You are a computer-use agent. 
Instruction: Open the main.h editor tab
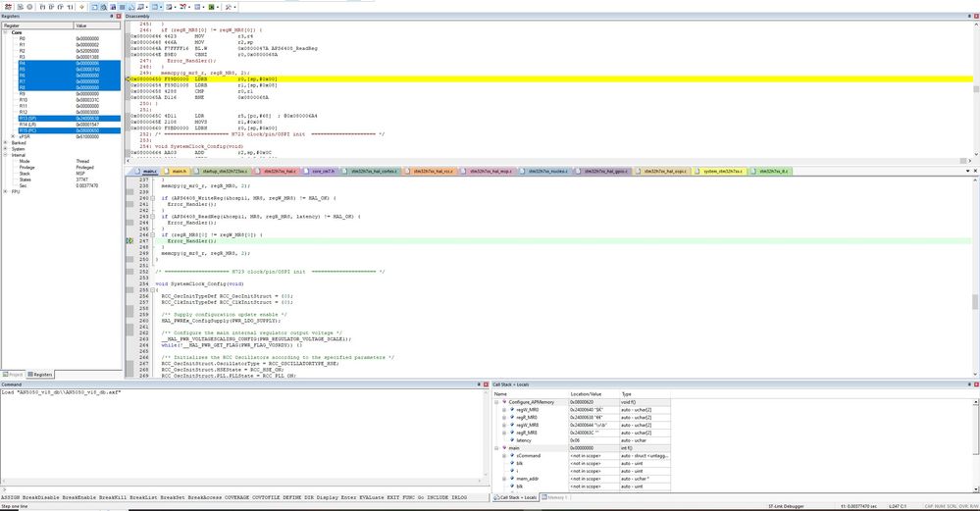pos(177,172)
